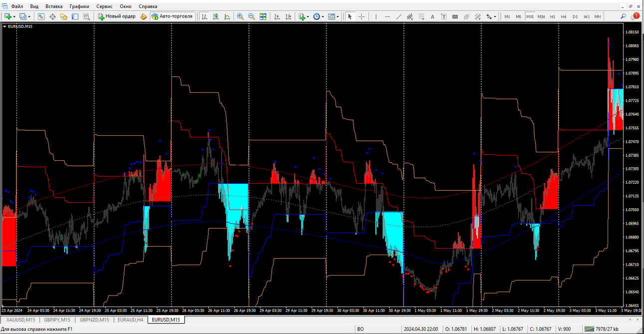
Task: Toggle the Data Window crosshair-circle icon
Action: [x=52, y=16]
